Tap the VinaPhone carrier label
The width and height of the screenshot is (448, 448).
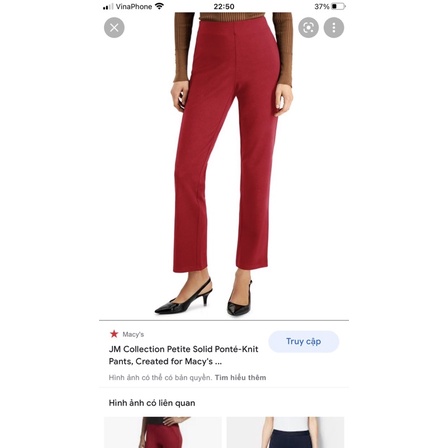tap(134, 6)
